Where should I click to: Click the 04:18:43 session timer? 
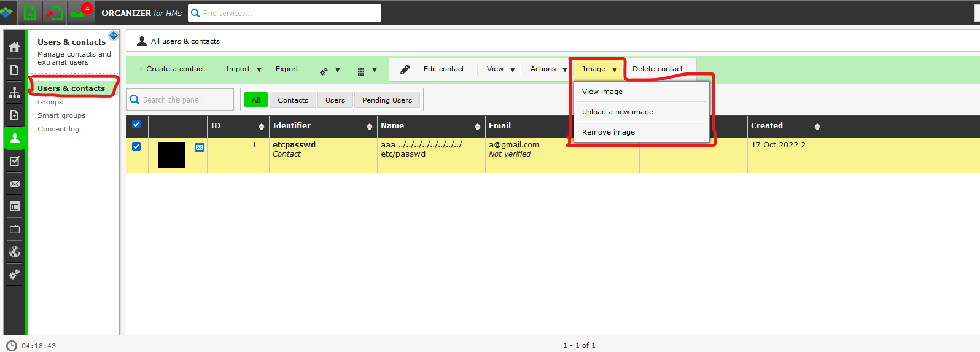tap(39, 346)
